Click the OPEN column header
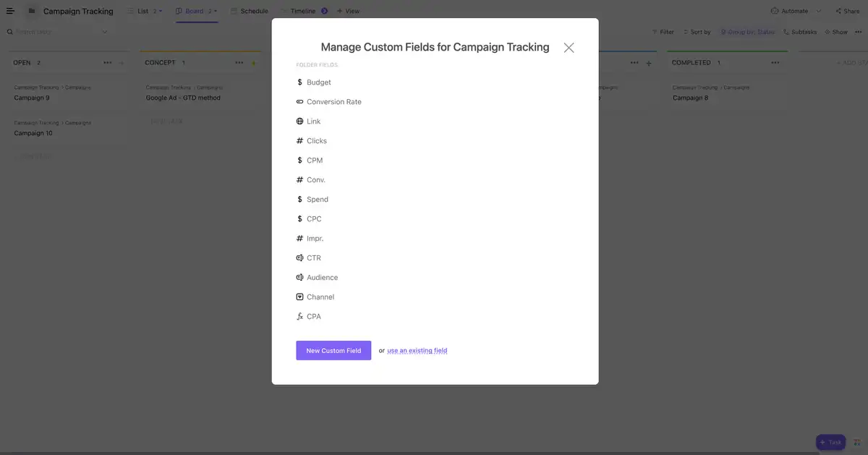The height and width of the screenshot is (455, 868). [22, 63]
